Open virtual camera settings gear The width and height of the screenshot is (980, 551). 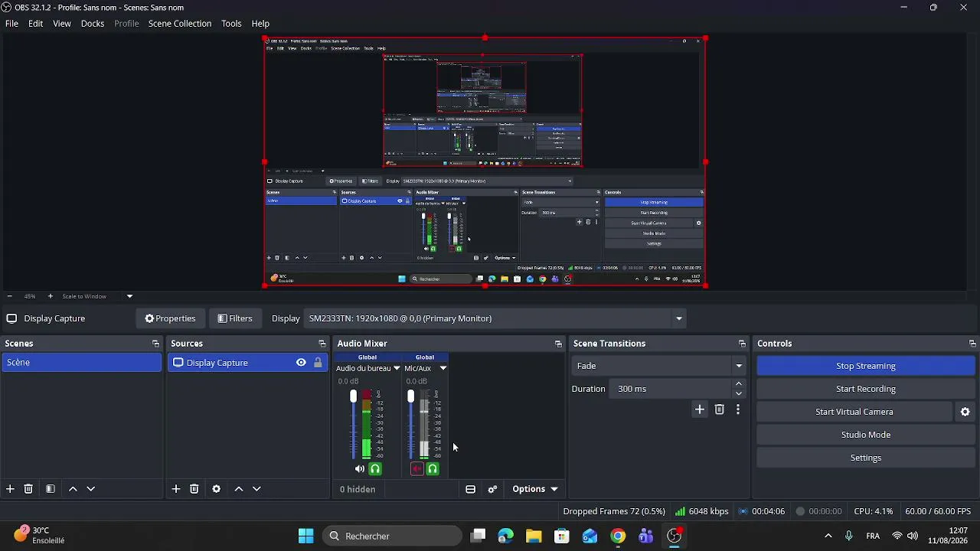(965, 412)
